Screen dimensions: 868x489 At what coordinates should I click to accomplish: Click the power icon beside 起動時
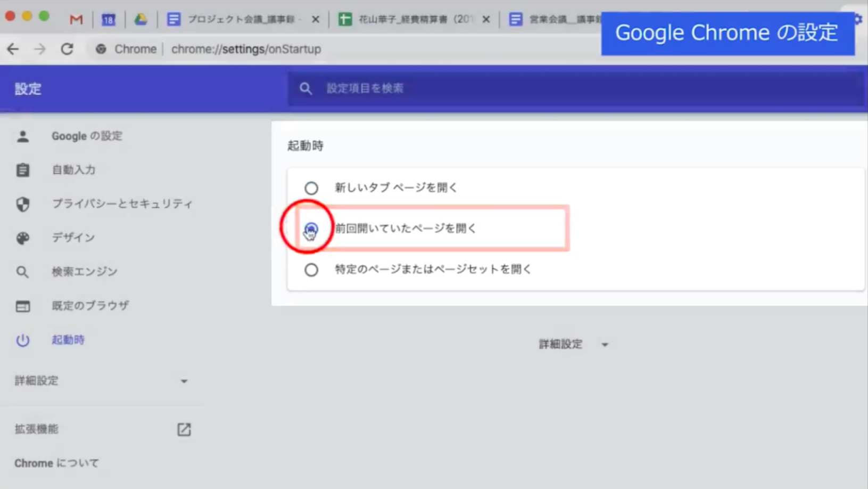pos(23,340)
